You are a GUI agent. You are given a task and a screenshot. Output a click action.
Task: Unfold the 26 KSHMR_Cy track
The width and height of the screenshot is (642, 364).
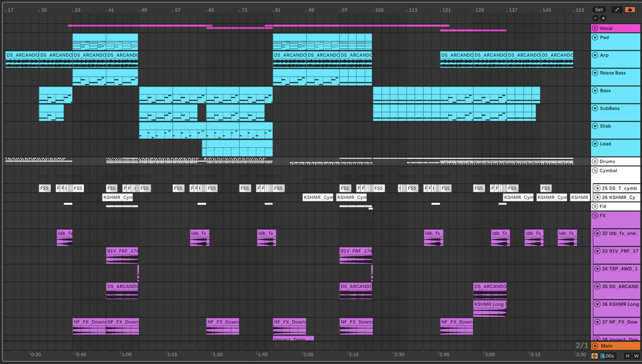(598, 197)
